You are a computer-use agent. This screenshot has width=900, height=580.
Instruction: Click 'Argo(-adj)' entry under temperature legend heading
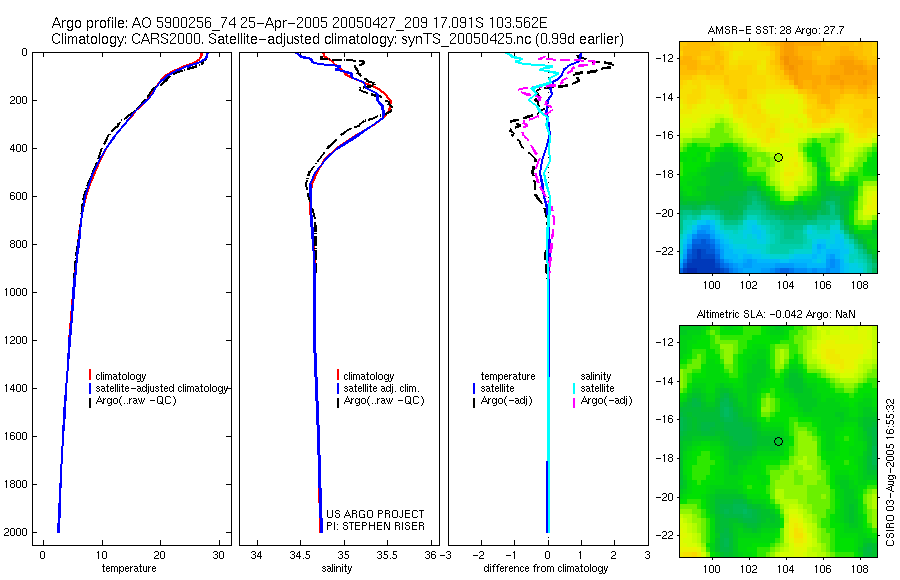(x=507, y=401)
